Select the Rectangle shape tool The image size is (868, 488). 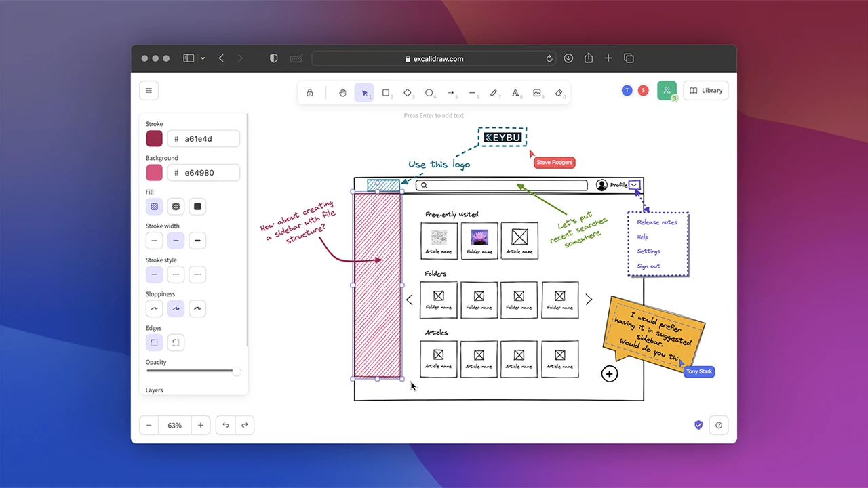(386, 93)
